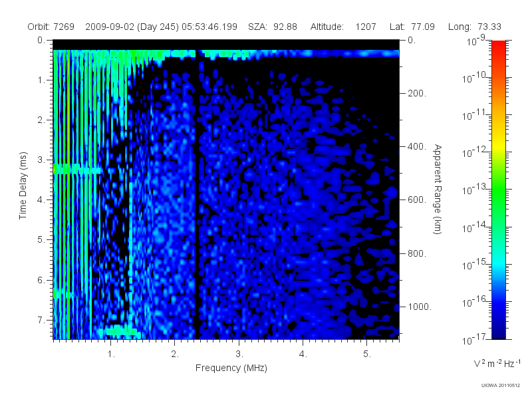Click the yellow band of the color scale

tap(499, 144)
